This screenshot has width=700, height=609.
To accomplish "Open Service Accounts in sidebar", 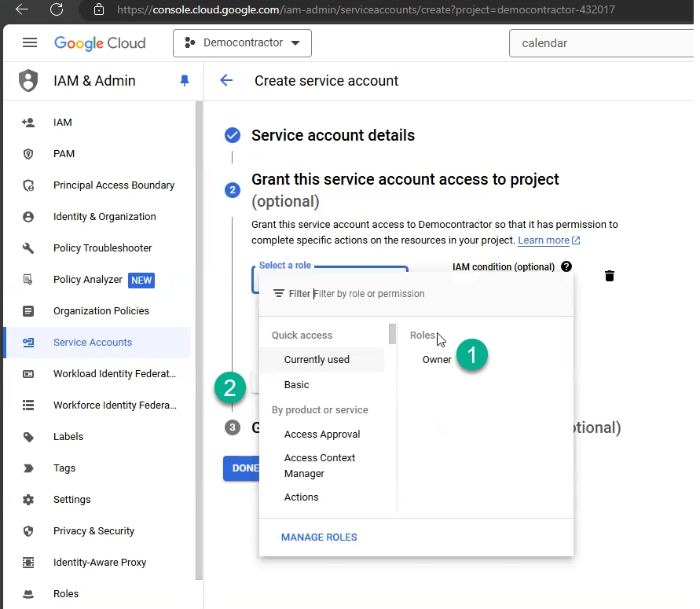I will pyautogui.click(x=93, y=343).
